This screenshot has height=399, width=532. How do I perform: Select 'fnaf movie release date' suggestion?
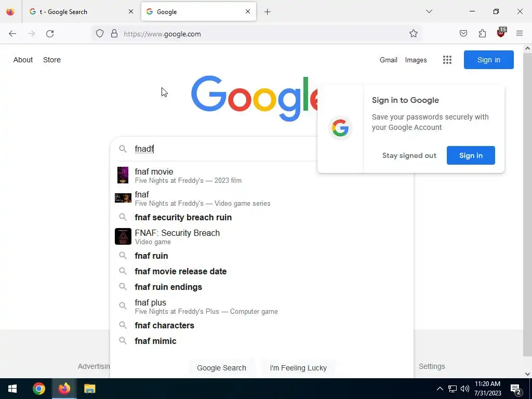click(261, 271)
